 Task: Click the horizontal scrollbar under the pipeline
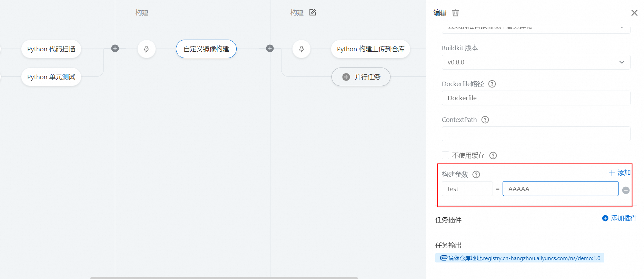(x=224, y=278)
